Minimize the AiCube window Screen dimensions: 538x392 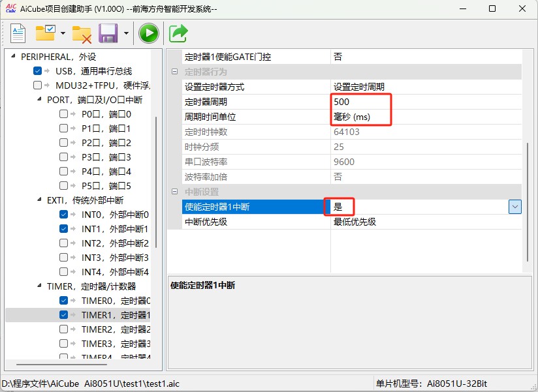pyautogui.click(x=463, y=8)
